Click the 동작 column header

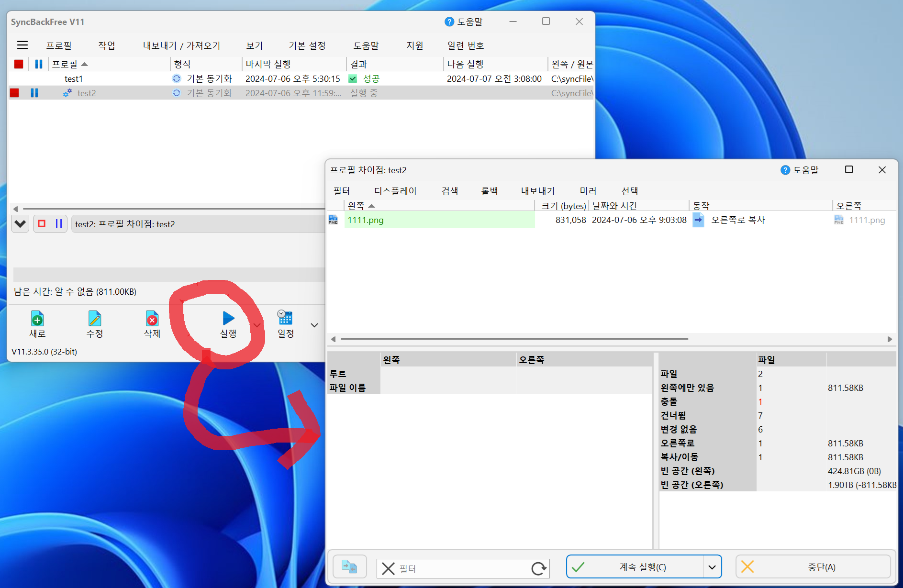point(760,206)
